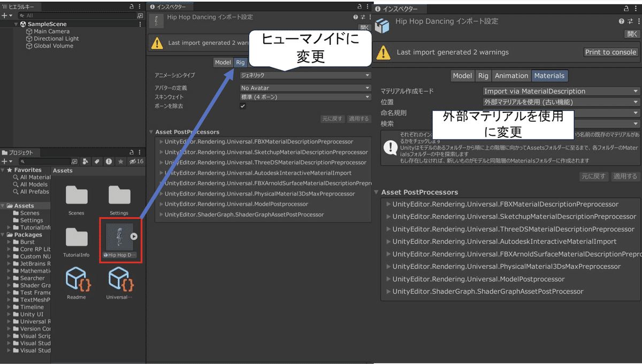This screenshot has width=642, height=364.
Task: Expand ShaderGraphAssetPostProcessor entry in right Inspector
Action: pyautogui.click(x=388, y=292)
